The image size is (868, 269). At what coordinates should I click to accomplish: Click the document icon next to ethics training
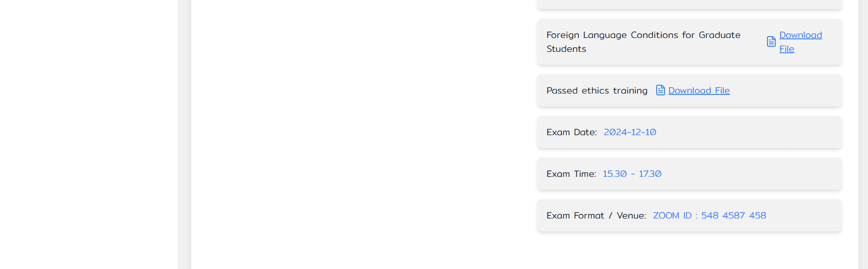[660, 90]
